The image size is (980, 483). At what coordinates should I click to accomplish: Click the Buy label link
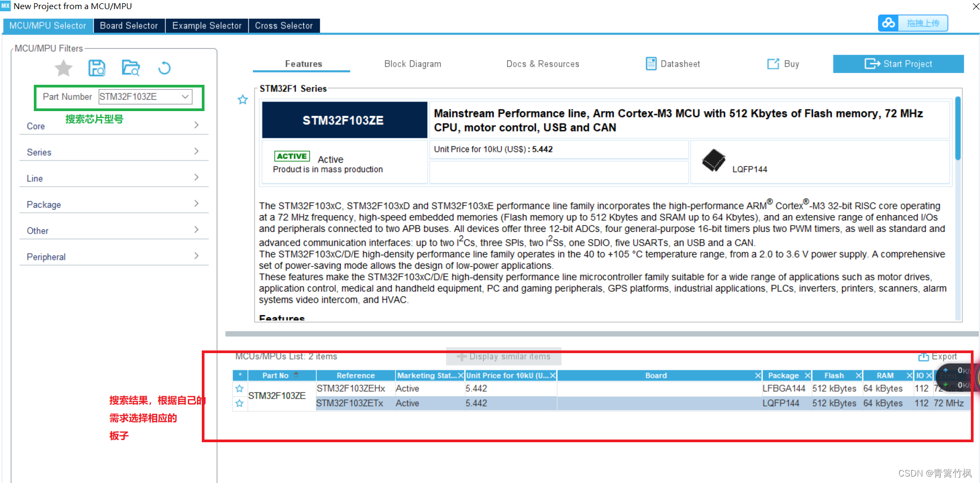(x=792, y=64)
